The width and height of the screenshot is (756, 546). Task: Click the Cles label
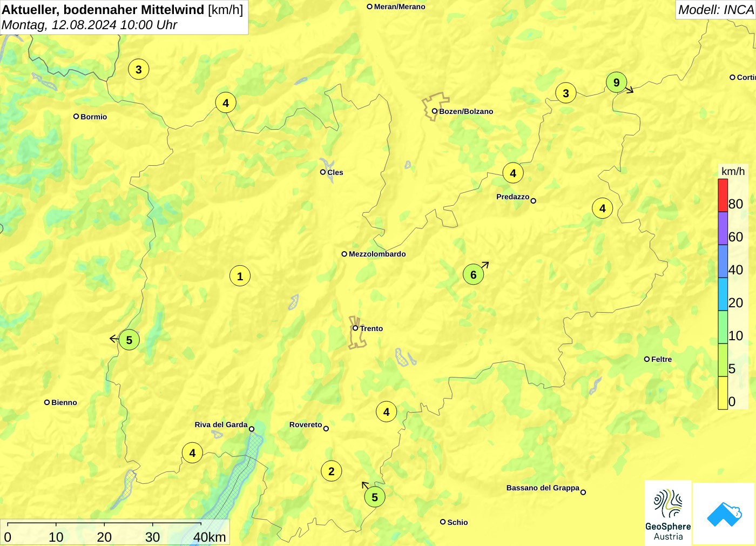(335, 172)
